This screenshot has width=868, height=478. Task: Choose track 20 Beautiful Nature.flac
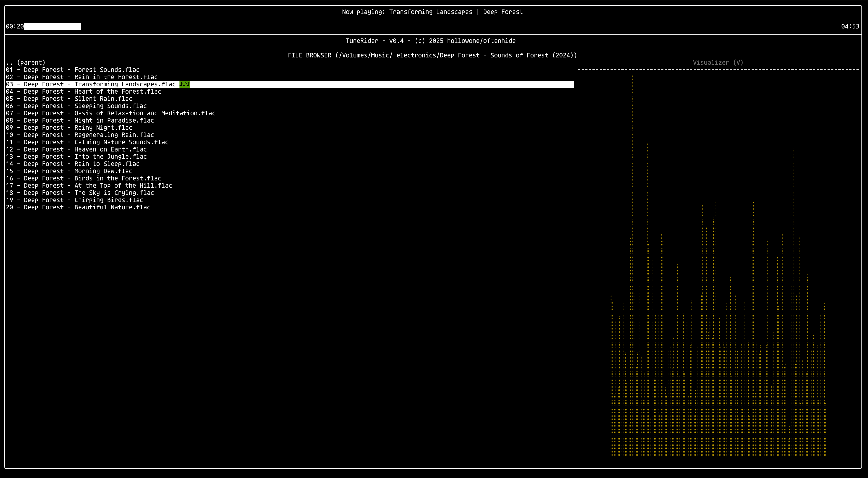[x=78, y=207]
